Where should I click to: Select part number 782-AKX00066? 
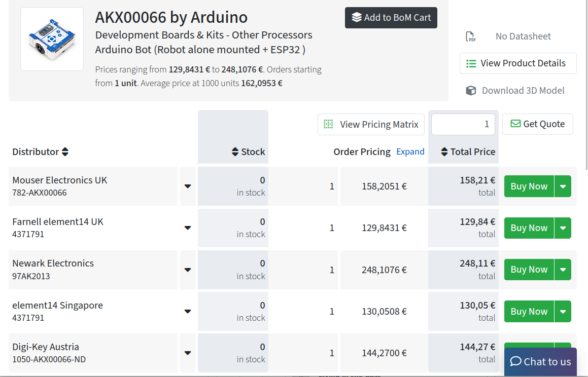click(x=40, y=193)
